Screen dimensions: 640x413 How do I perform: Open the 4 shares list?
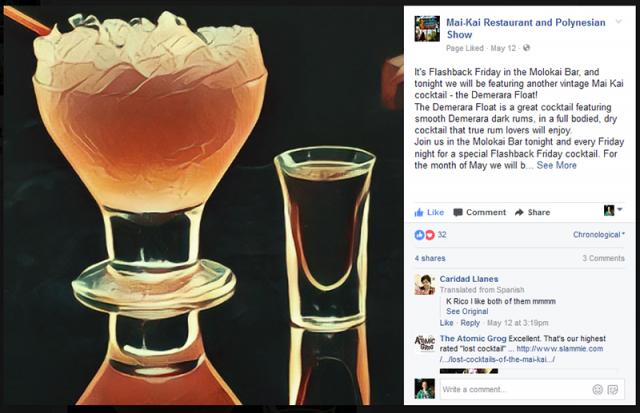click(430, 258)
